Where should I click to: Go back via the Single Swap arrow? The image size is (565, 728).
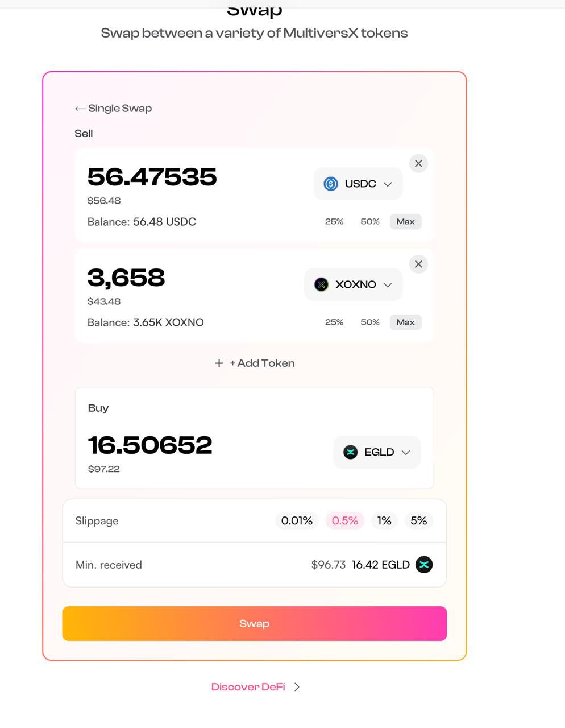[x=80, y=109]
